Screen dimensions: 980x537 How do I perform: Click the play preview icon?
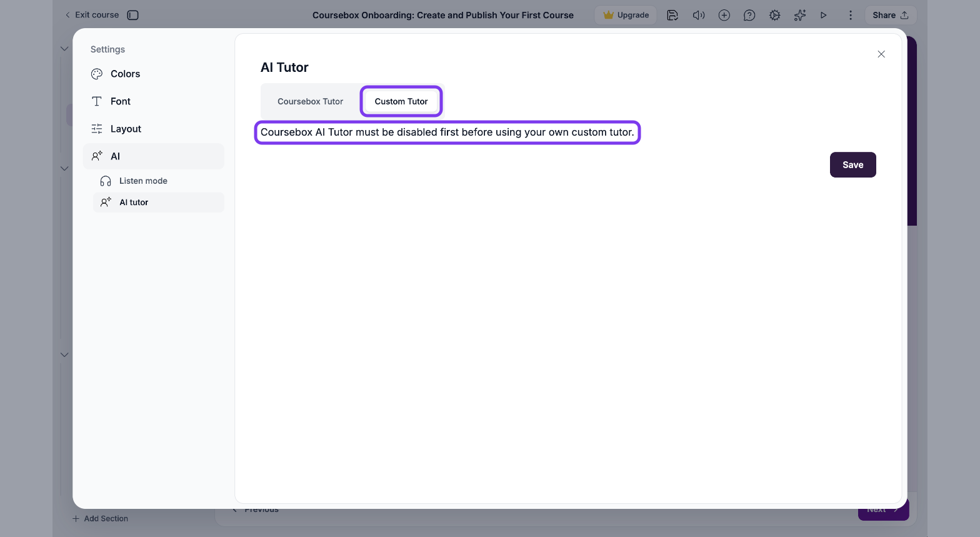pos(824,15)
